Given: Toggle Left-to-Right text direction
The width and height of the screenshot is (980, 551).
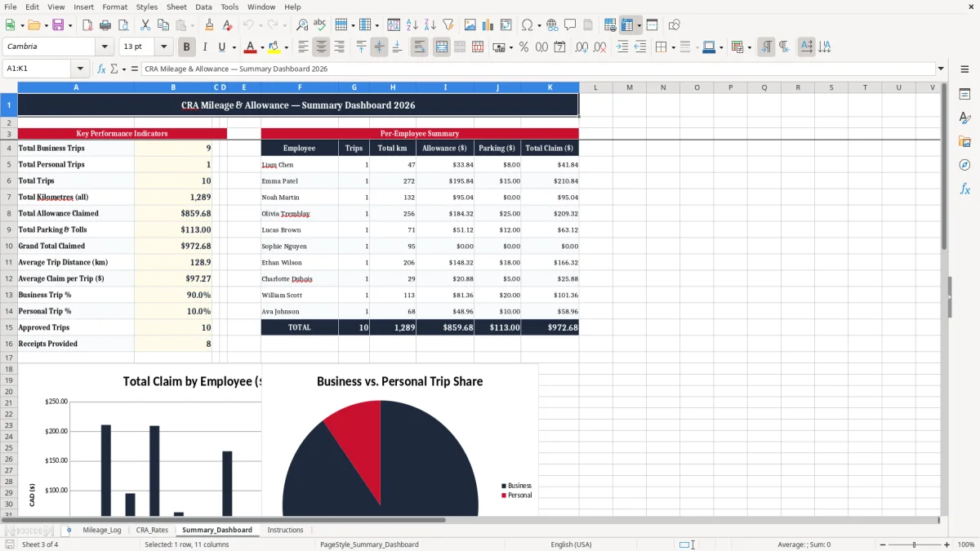Looking at the screenshot, I should tap(766, 47).
